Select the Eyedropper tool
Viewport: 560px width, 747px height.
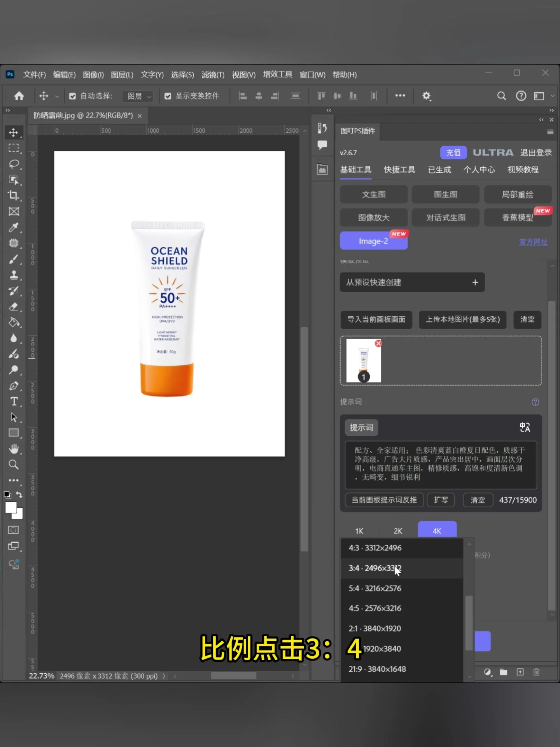tap(14, 227)
